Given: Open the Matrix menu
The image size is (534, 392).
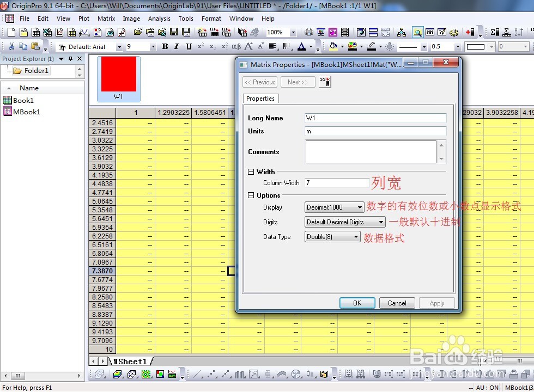Looking at the screenshot, I should 106,19.
